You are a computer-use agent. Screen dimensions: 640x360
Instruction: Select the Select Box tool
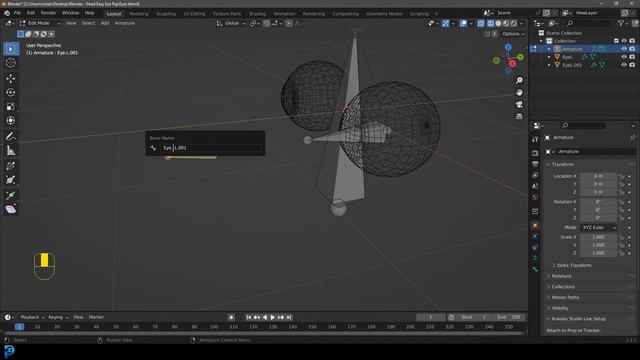pyautogui.click(x=11, y=49)
